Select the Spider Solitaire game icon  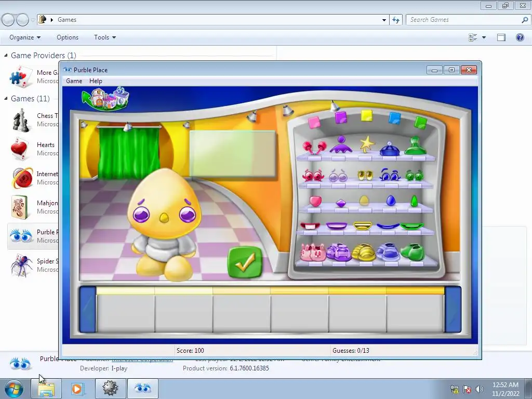(21, 265)
